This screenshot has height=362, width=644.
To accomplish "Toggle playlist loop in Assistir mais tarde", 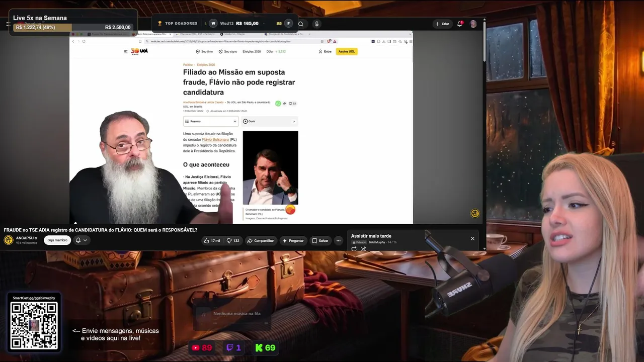I will coord(354,248).
